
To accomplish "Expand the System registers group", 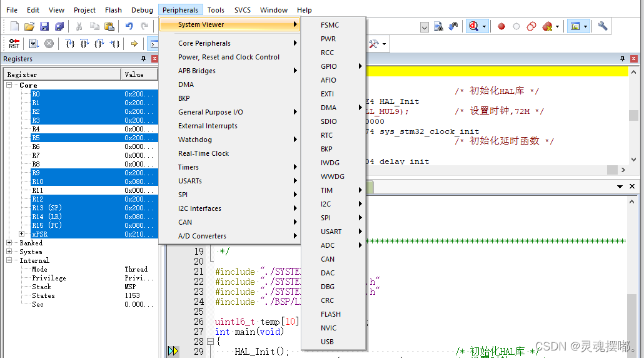I will [x=9, y=251].
